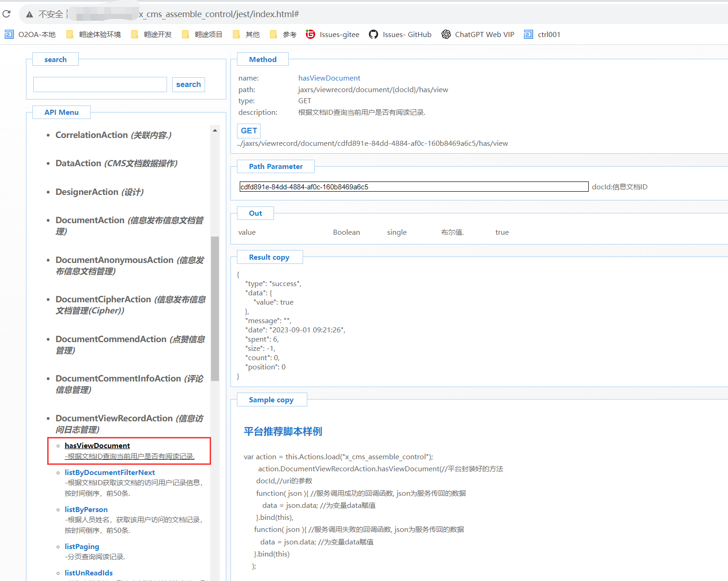Collapse DocumentViewRecordAction in API menu
Screen dimensions: 728x581
click(x=129, y=424)
